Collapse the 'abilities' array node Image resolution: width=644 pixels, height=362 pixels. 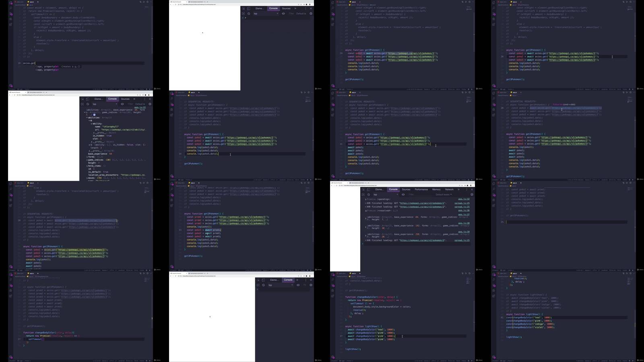[87, 118]
